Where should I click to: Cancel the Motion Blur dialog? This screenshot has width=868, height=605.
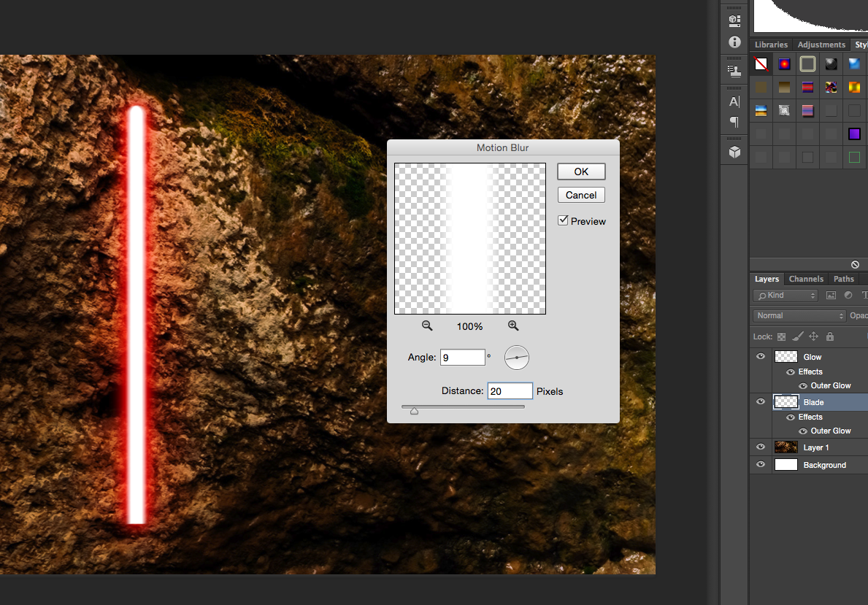coord(581,195)
